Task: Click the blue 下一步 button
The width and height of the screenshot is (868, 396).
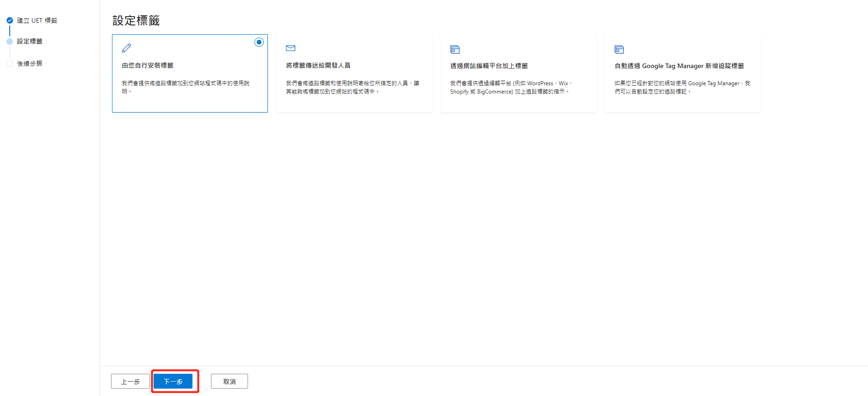Action: pyautogui.click(x=173, y=381)
